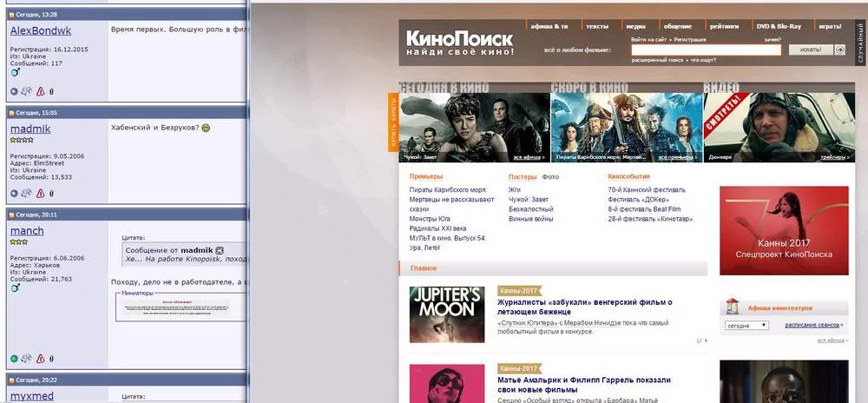This screenshot has height=403, width=868.
Task: Click the Dunkirk pilot video banner
Action: (779, 128)
